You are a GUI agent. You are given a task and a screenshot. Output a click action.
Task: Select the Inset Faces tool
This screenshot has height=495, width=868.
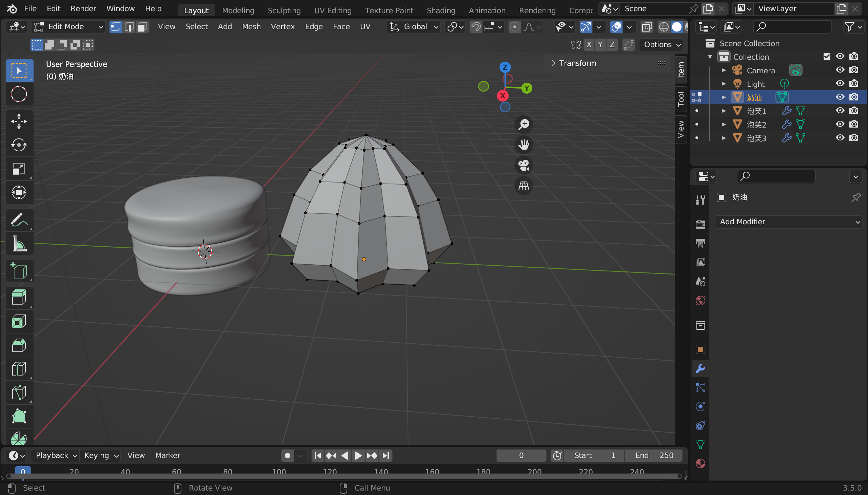(x=19, y=321)
